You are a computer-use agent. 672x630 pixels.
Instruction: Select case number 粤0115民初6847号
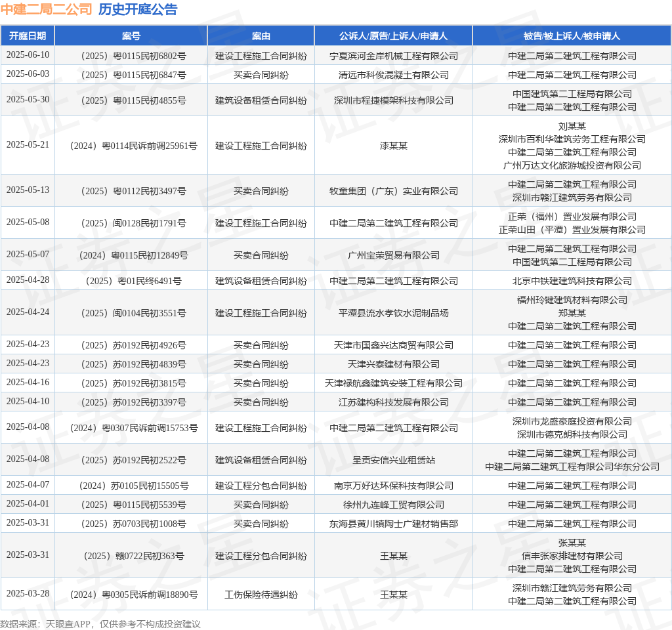(x=134, y=75)
